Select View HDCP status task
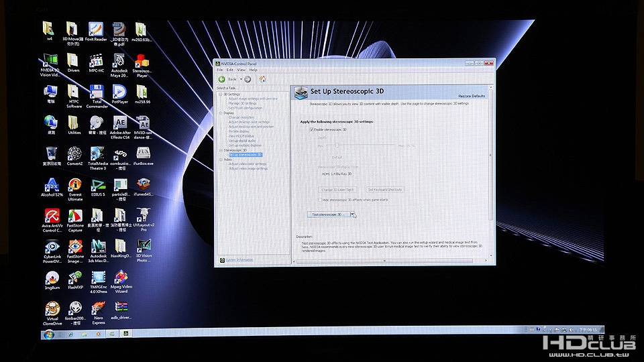This screenshot has width=644, height=362. point(241,136)
